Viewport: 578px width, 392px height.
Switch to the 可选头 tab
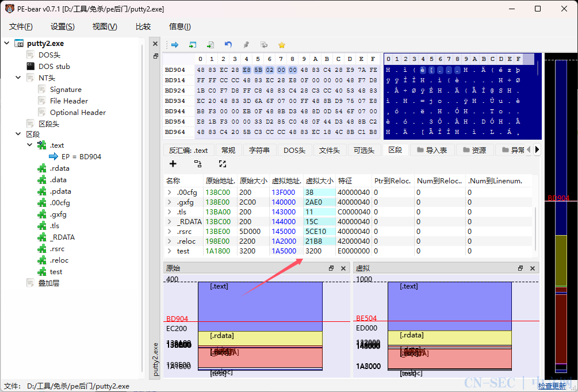(x=364, y=150)
